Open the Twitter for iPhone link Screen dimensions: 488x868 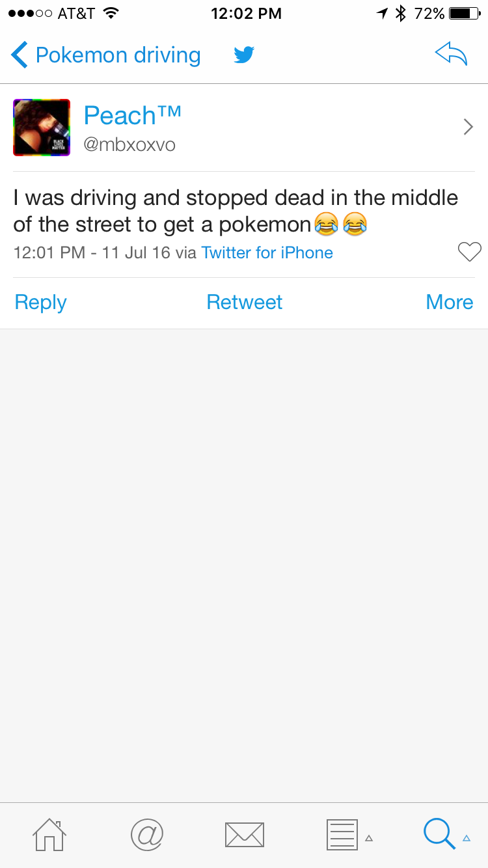[x=267, y=252]
